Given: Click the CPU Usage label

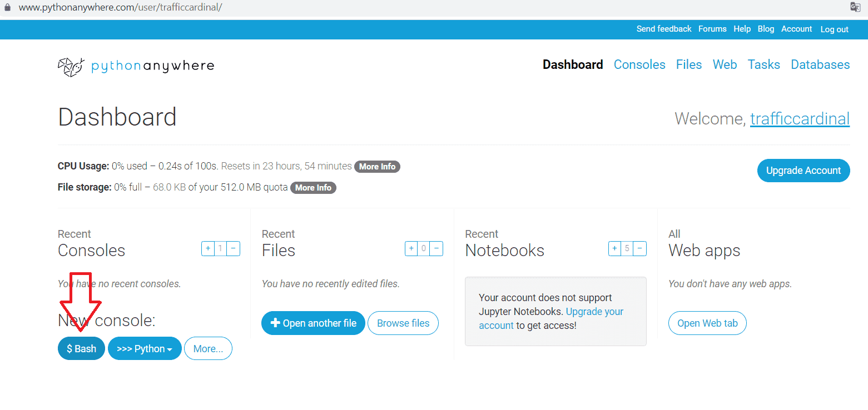Looking at the screenshot, I should 83,166.
